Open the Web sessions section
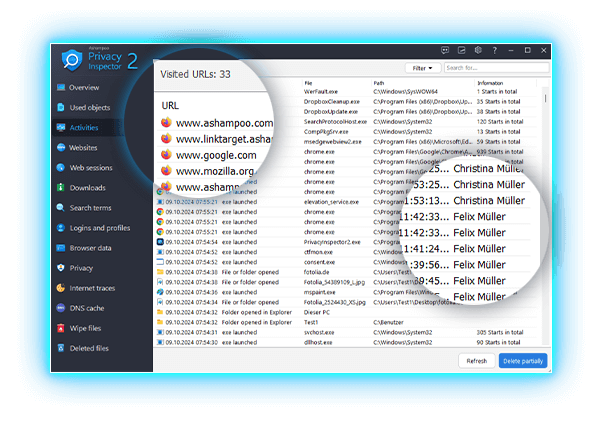The image size is (600, 430). pos(91,168)
